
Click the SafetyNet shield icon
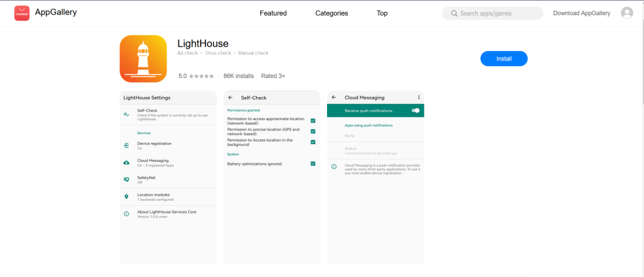126,179
